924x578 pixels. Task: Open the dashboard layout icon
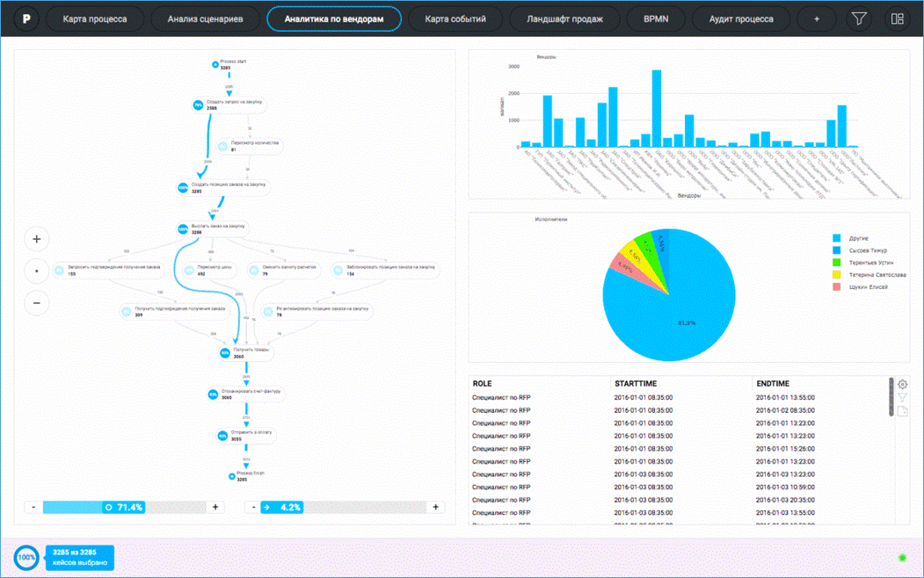pyautogui.click(x=897, y=18)
